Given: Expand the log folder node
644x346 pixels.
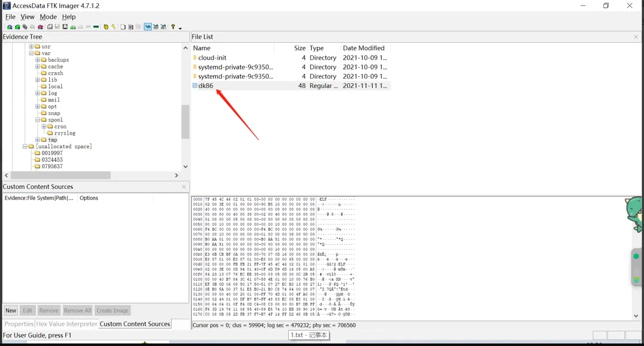Looking at the screenshot, I should pos(38,93).
